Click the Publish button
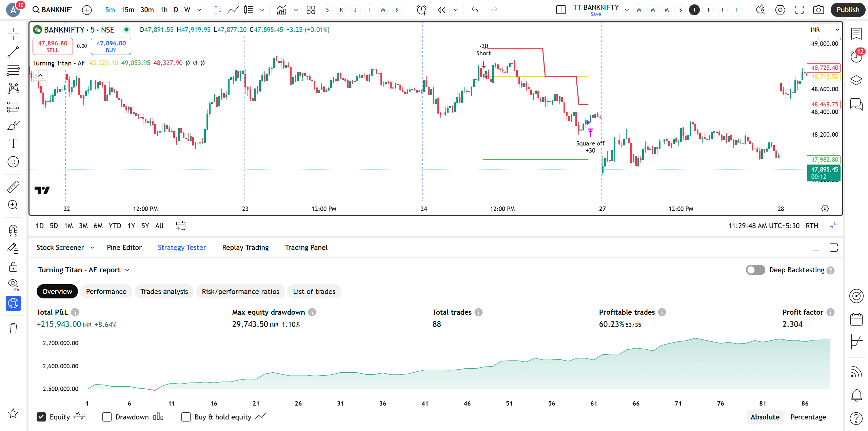 click(848, 10)
